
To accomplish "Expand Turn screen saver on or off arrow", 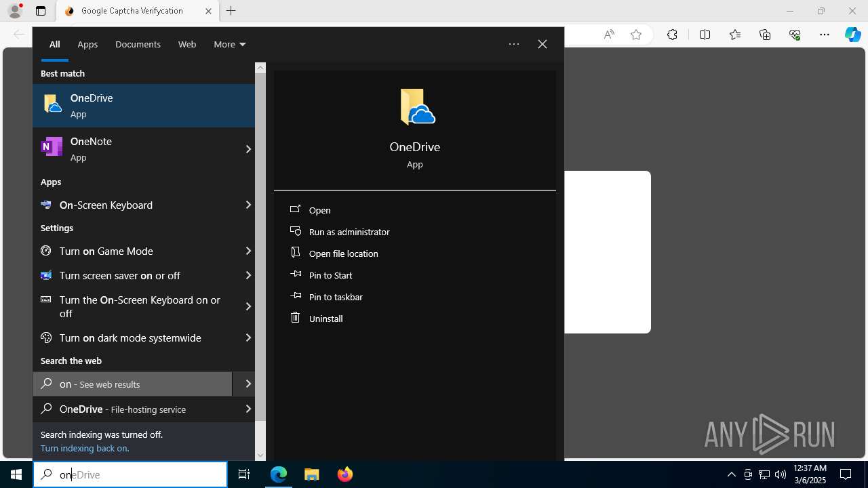I will pos(248,275).
